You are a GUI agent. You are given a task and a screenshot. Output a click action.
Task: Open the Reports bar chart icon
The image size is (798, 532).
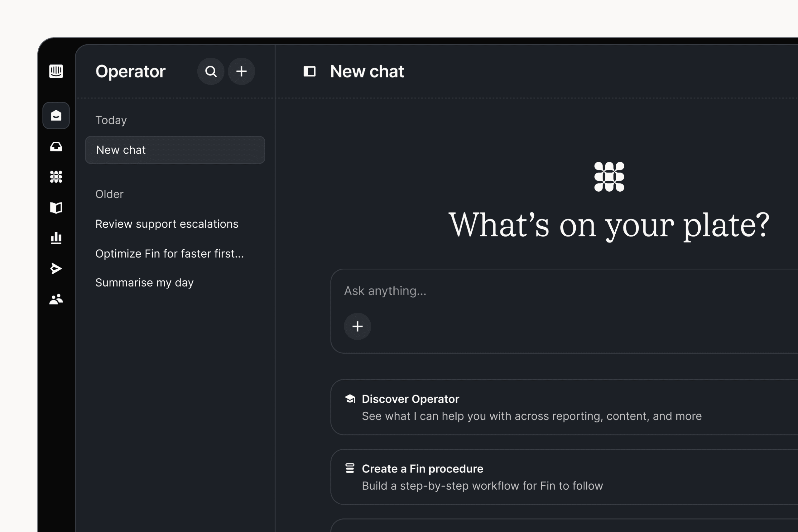[x=56, y=238]
